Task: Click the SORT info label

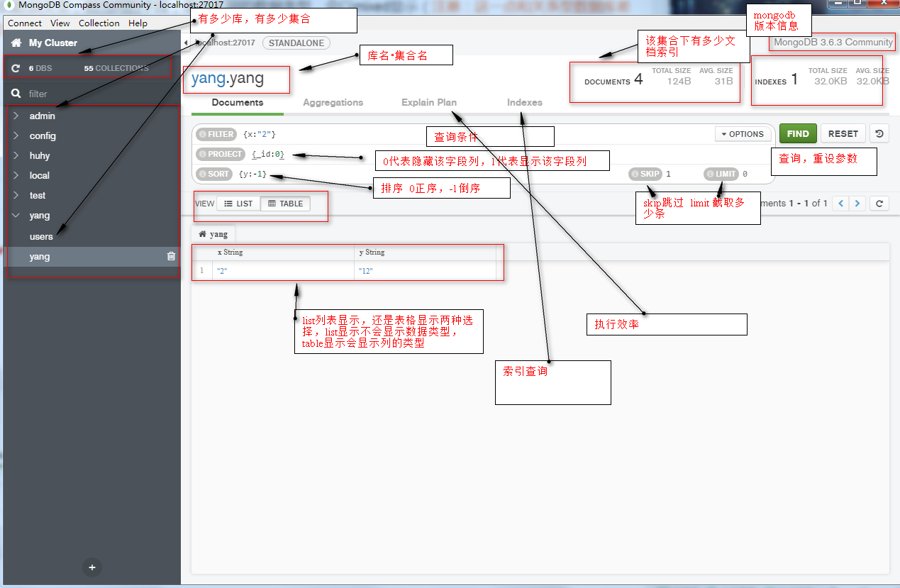Action: (x=215, y=174)
